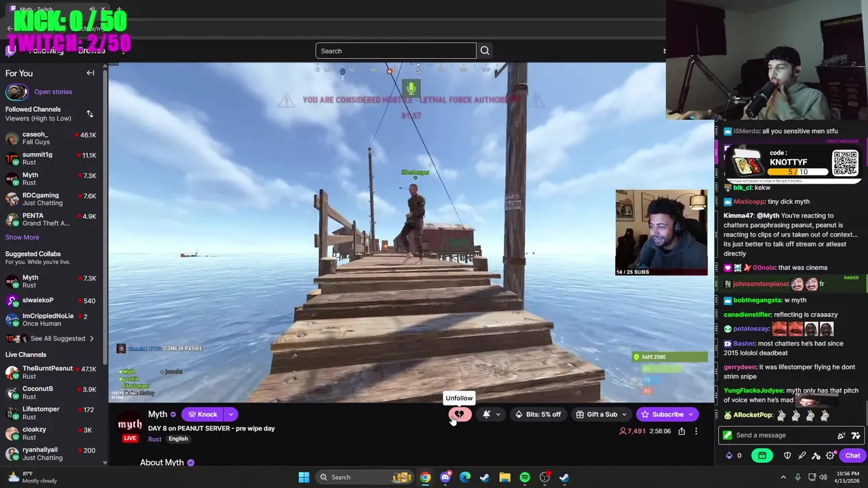This screenshot has height=488, width=868.
Task: Open RDCgaming channel in sidebar
Action: pyautogui.click(x=53, y=199)
